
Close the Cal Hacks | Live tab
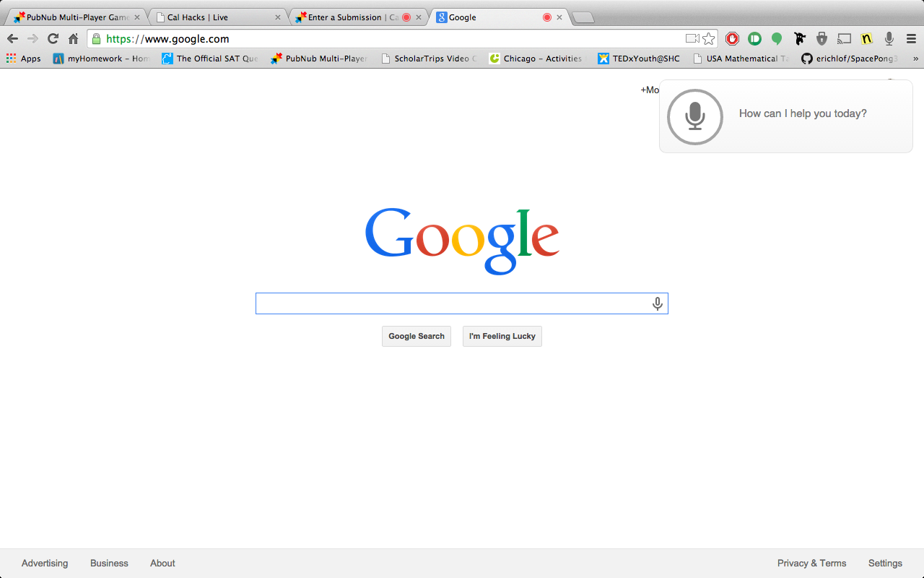[x=278, y=17]
